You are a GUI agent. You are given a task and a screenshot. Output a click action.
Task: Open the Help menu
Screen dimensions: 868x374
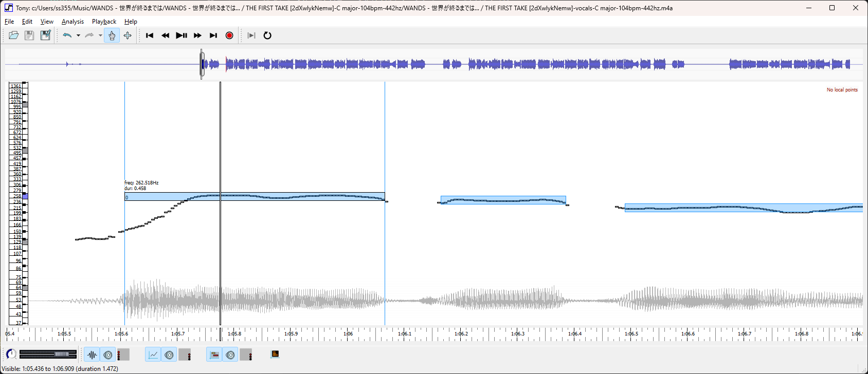coord(131,22)
